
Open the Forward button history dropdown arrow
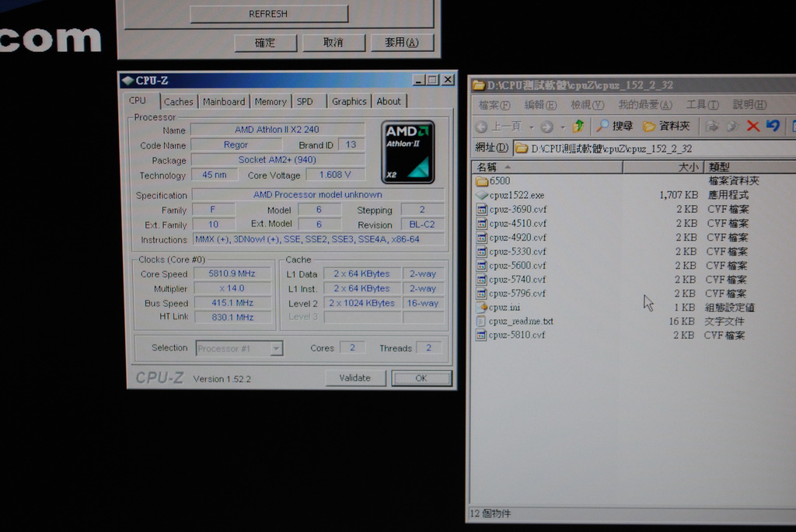tap(563, 127)
